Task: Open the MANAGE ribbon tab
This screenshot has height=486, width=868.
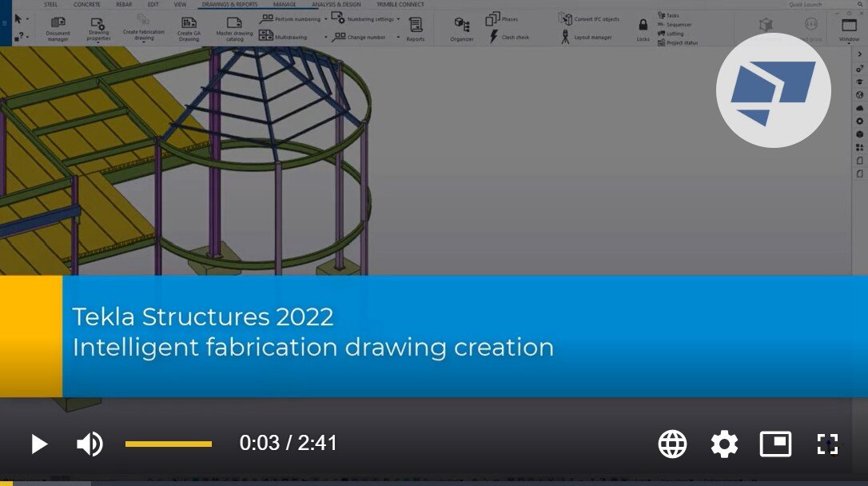Action: [x=285, y=5]
